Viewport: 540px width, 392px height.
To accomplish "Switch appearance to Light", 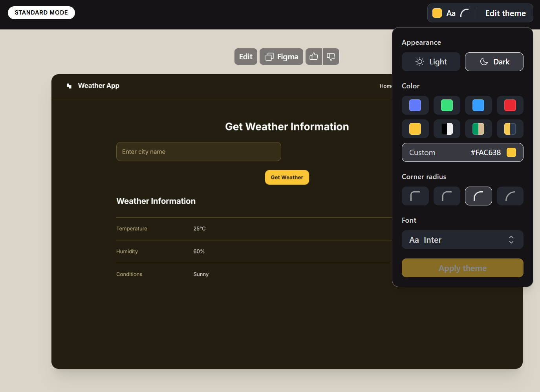I will 431,62.
